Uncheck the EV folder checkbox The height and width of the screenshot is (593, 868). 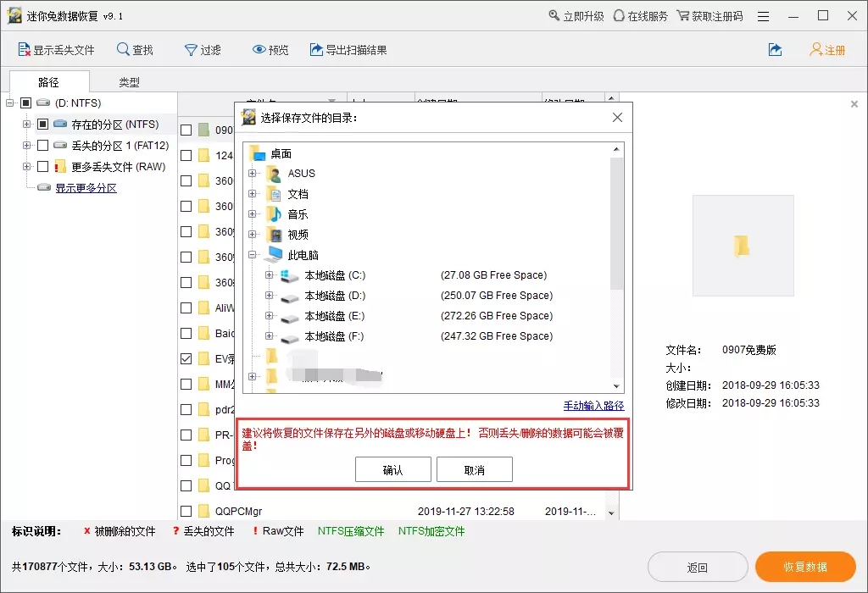pos(186,358)
